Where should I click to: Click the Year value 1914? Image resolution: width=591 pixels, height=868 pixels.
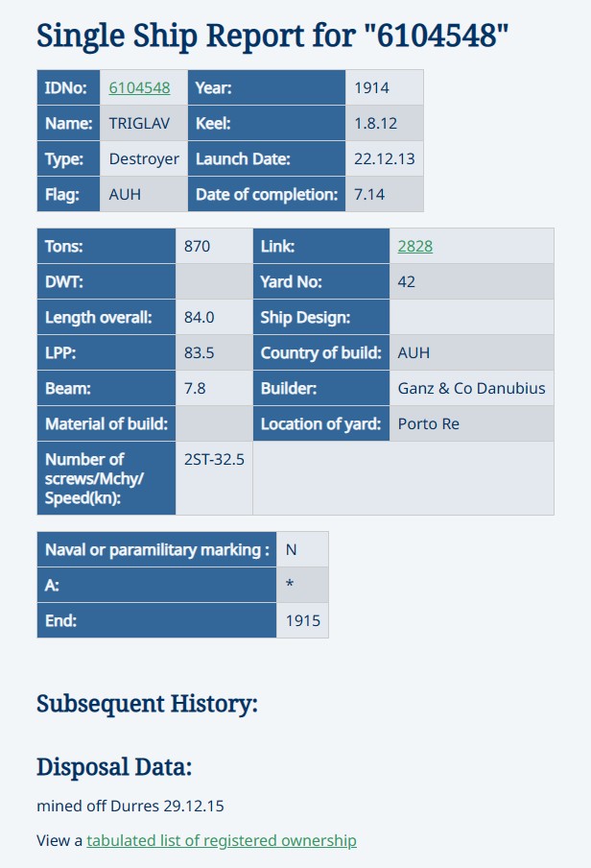coord(385,87)
